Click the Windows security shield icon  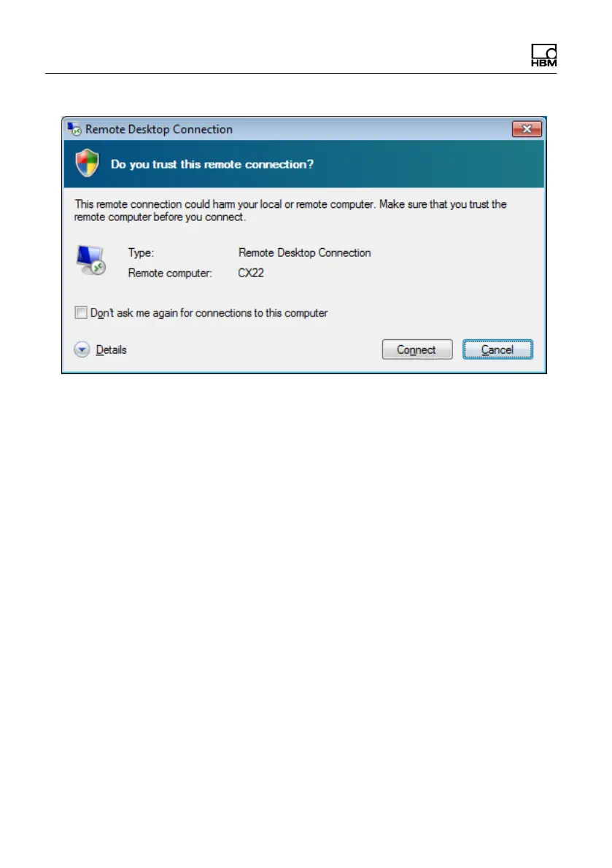(x=88, y=163)
